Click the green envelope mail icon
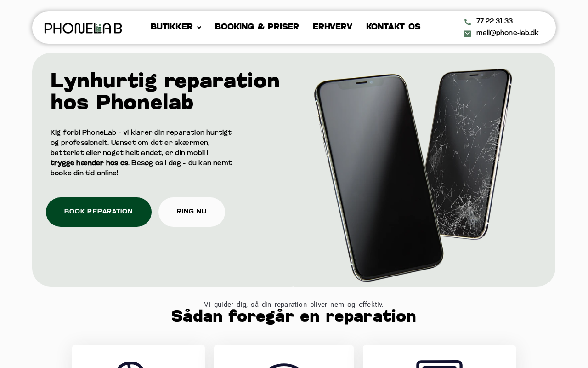588x368 pixels. [x=467, y=34]
